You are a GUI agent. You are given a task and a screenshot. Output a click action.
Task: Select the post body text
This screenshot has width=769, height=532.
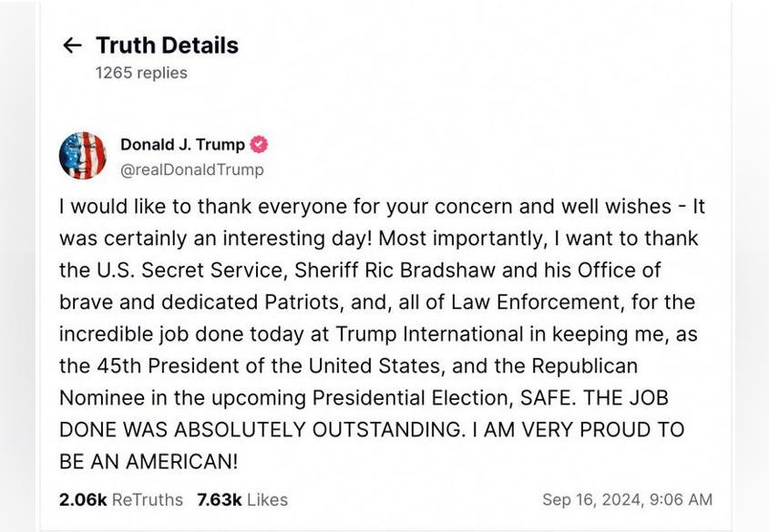click(x=383, y=328)
